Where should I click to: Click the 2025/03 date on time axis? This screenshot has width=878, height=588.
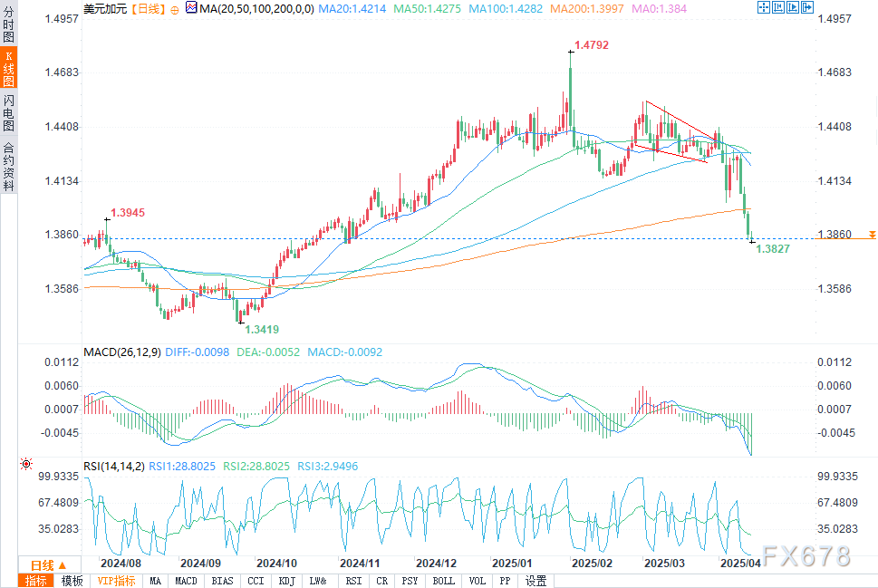664,564
